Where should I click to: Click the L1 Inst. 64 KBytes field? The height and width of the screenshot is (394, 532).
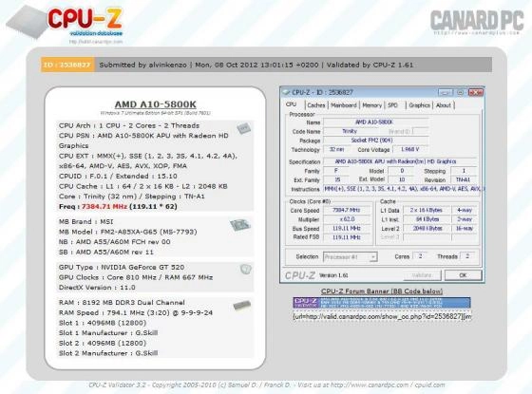(x=427, y=219)
